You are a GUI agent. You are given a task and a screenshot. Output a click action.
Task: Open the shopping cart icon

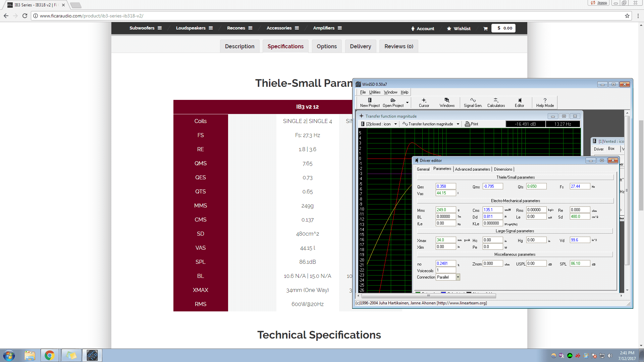[x=485, y=28]
